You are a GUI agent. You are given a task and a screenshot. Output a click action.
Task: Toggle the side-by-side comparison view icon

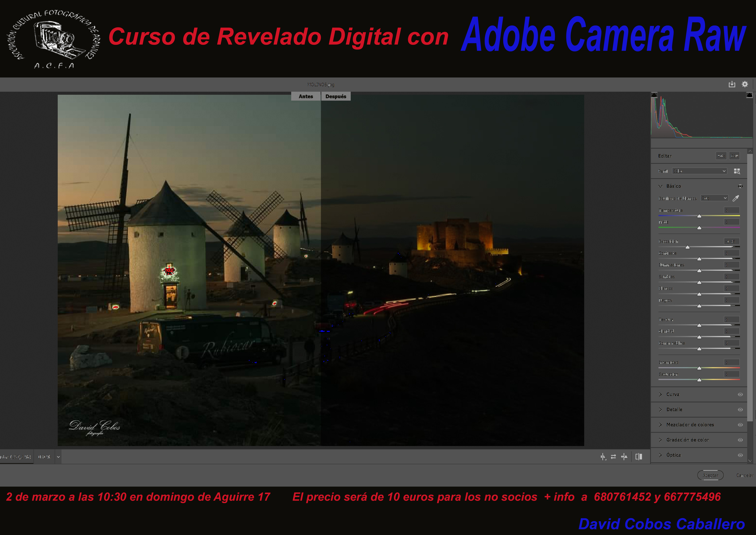coord(639,457)
